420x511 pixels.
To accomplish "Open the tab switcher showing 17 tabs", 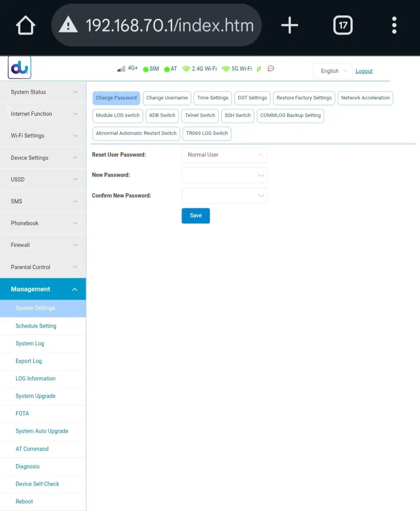I will coord(343,25).
